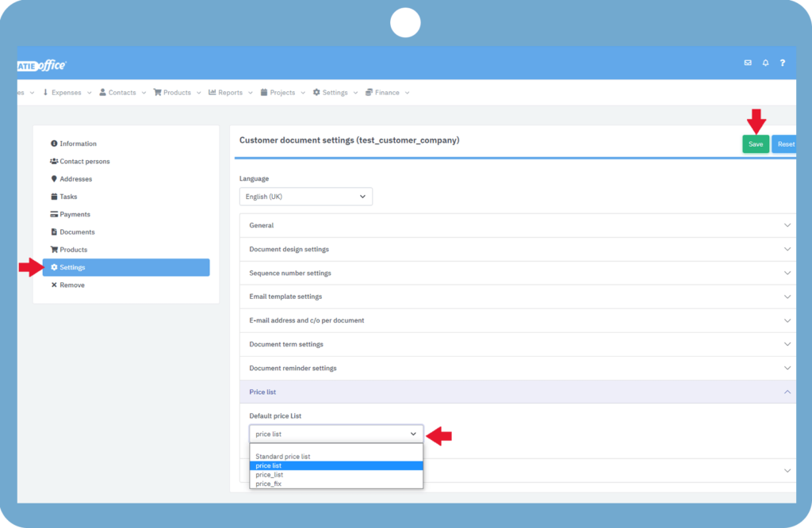The height and width of the screenshot is (528, 812).
Task: Go to Contact persons in the sidebar
Action: pyautogui.click(x=126, y=161)
